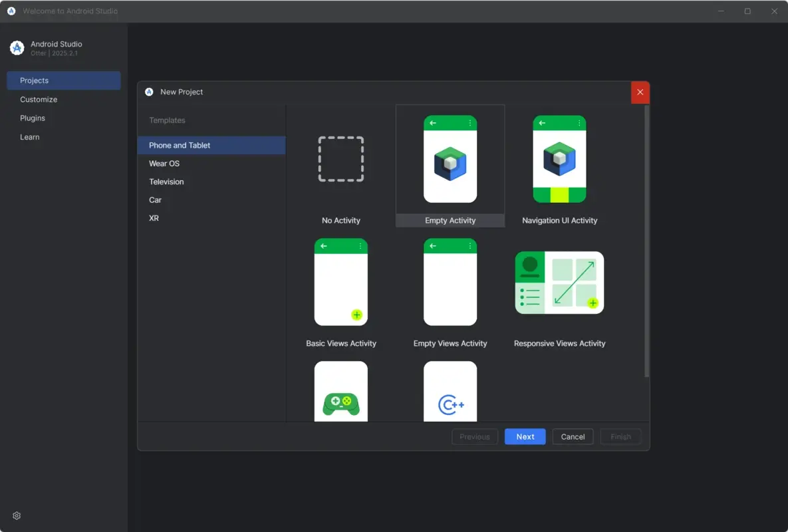Select the Basic Views Activity template
The width and height of the screenshot is (788, 532).
tap(340, 282)
